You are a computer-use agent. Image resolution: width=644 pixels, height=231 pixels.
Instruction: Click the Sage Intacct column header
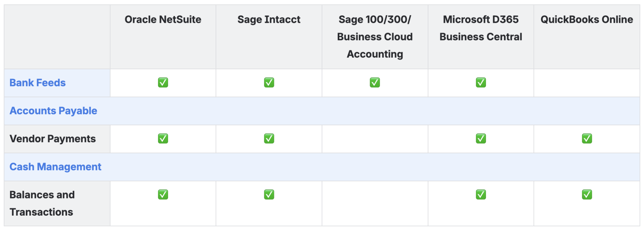point(269,20)
